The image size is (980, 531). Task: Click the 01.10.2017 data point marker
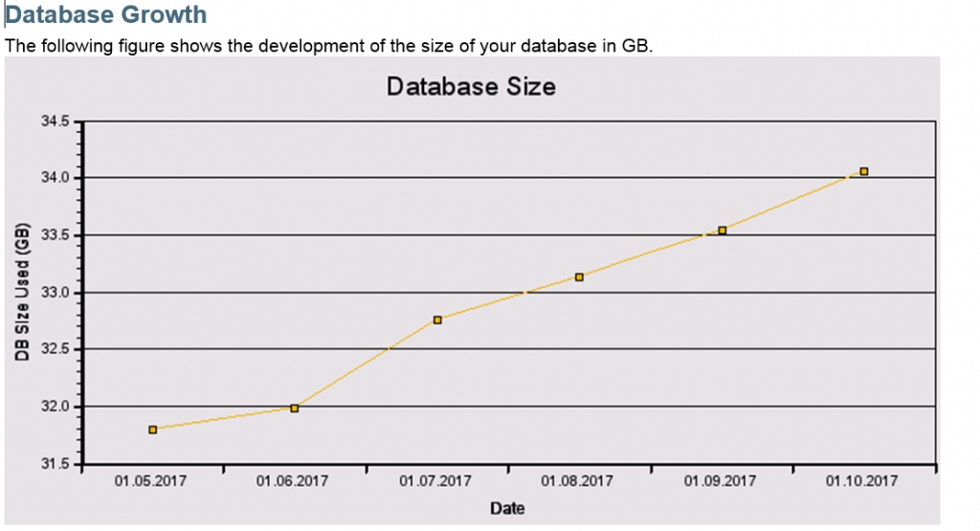point(864,171)
